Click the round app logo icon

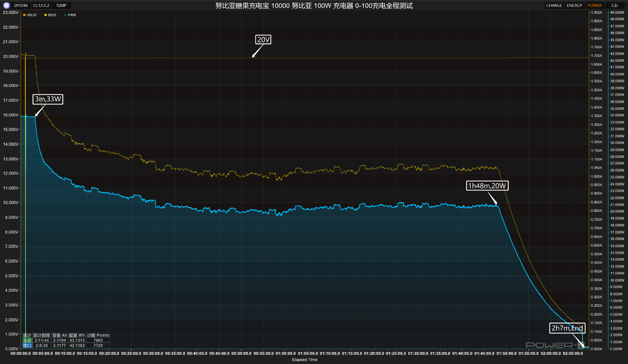6,5
